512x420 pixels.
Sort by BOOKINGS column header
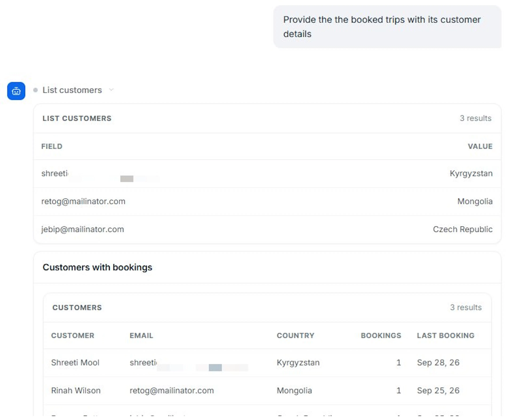[x=381, y=336]
